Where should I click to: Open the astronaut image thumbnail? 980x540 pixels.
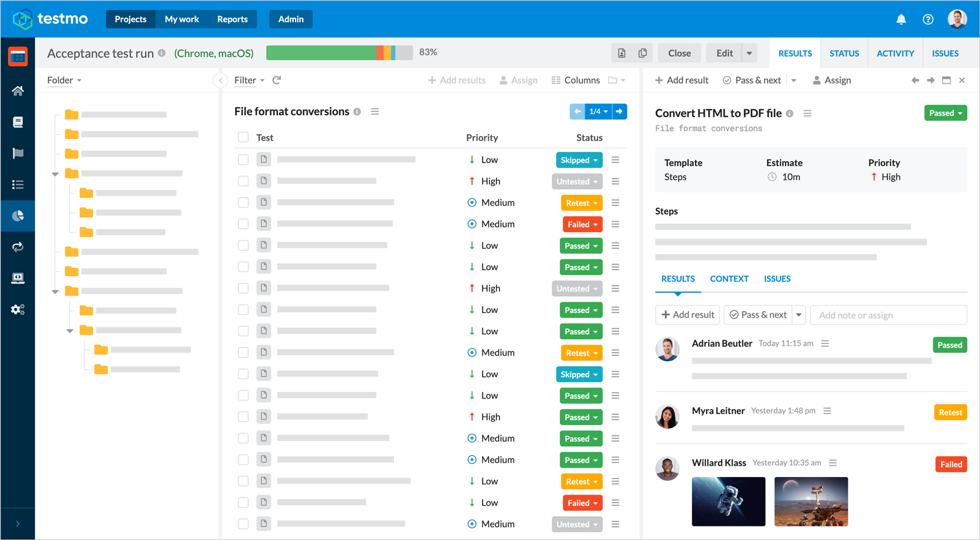tap(729, 501)
